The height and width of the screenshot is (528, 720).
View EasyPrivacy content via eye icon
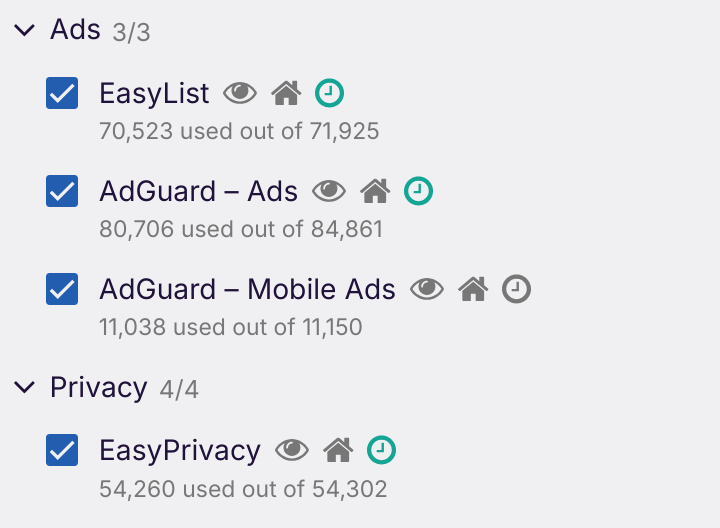click(292, 450)
